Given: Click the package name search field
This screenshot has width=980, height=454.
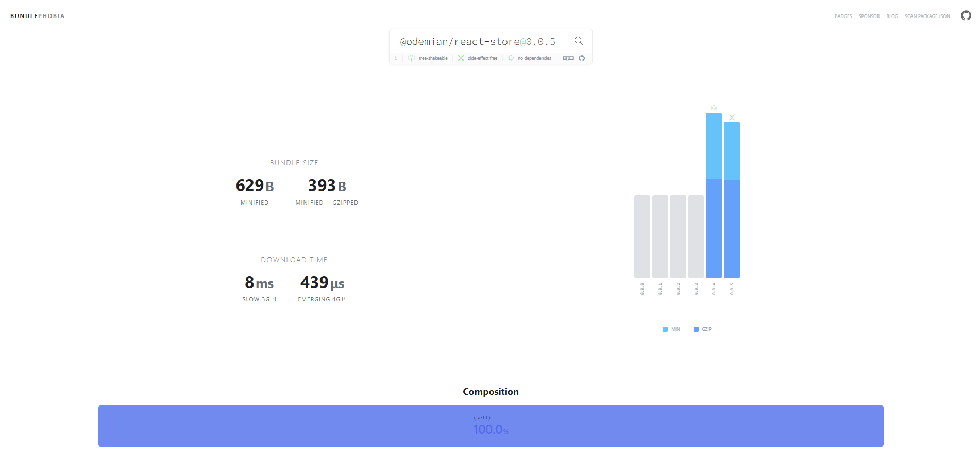Looking at the screenshot, I should pos(478,42).
